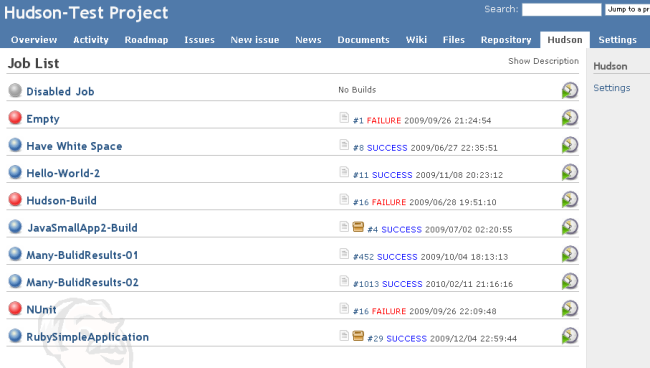Open the JavaSmallApp2-Build job link
Screen dimensions: 650x368
point(82,228)
